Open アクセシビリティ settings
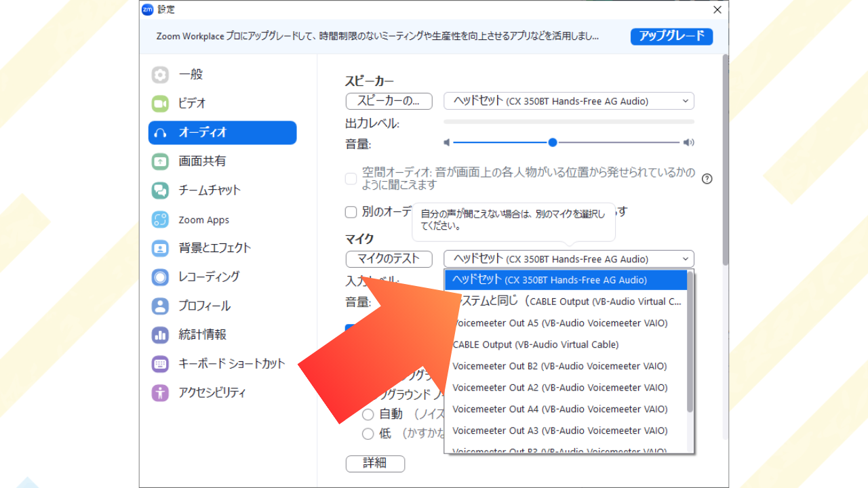 [222, 392]
